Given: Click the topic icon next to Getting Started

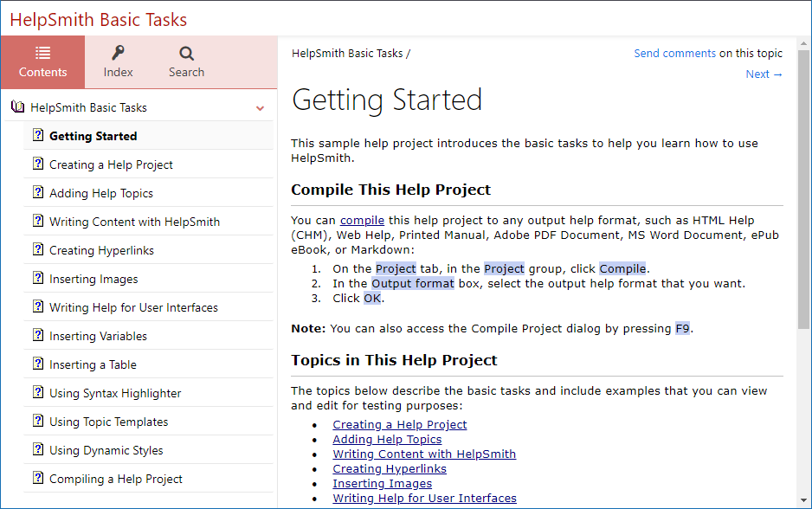Looking at the screenshot, I should [38, 135].
